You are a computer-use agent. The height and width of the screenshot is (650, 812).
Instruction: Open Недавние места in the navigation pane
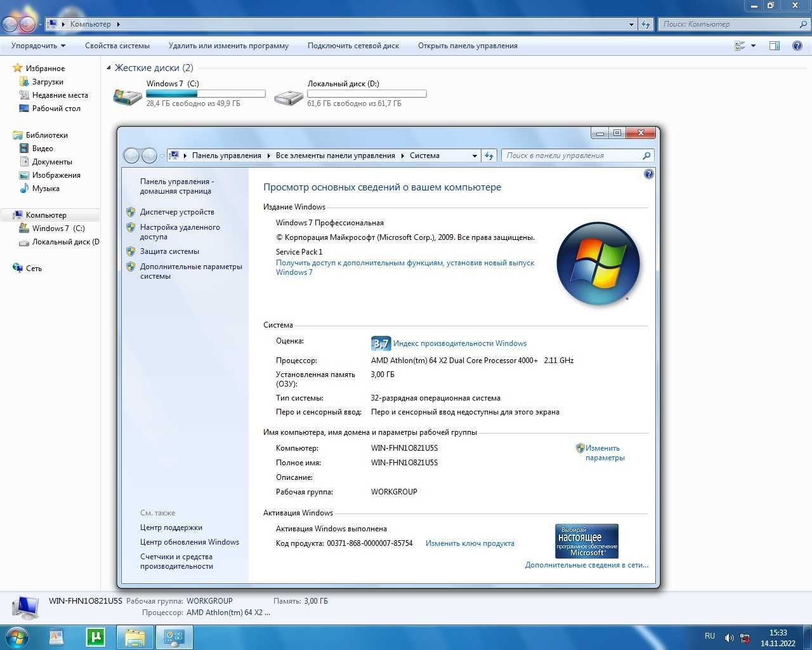(x=60, y=95)
